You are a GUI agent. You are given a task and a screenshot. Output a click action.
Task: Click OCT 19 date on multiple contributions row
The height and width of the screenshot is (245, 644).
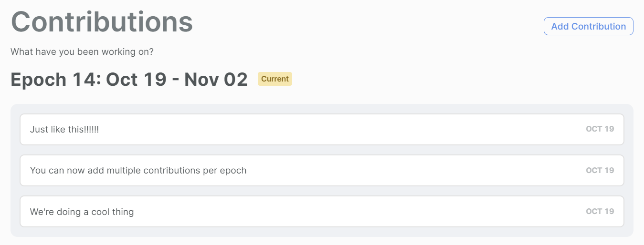click(x=600, y=170)
